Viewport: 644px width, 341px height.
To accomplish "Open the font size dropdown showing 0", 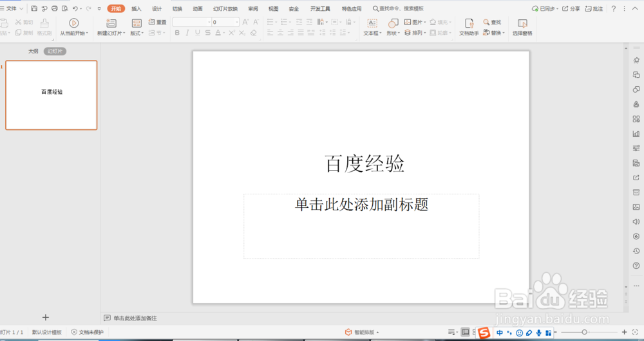I will click(x=237, y=22).
